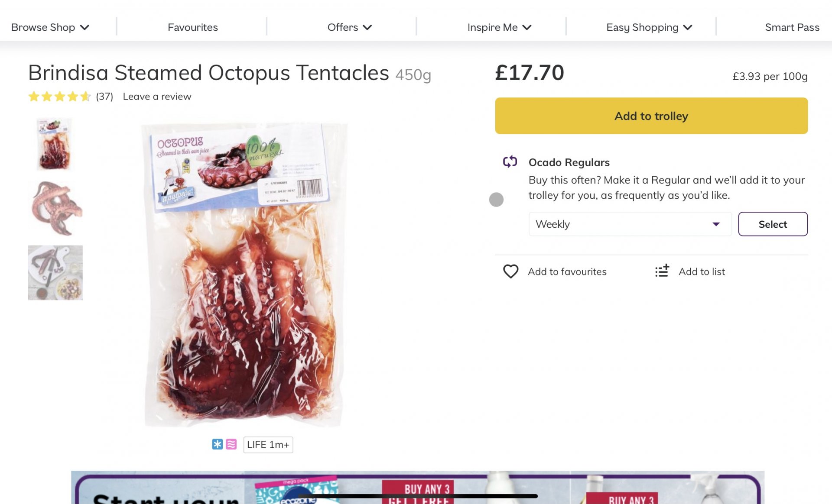The width and height of the screenshot is (832, 504).
Task: Click the LIFE 1m+ badge
Action: point(268,445)
